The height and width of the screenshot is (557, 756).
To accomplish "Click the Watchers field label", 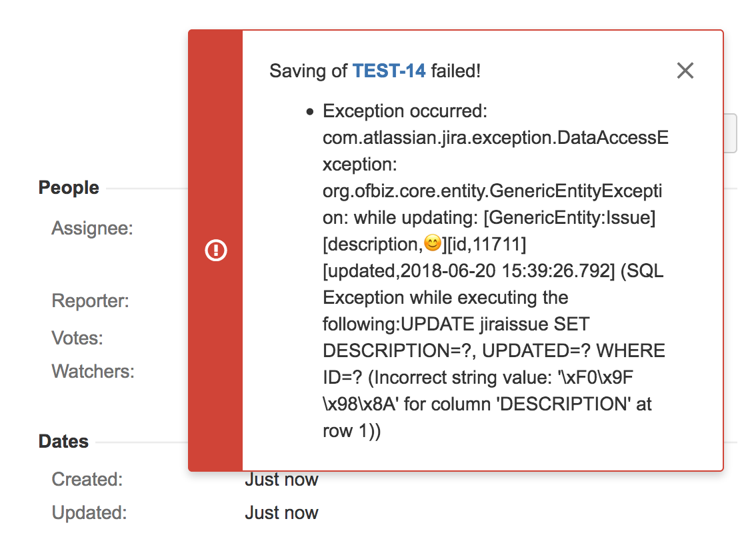I will coord(93,371).
